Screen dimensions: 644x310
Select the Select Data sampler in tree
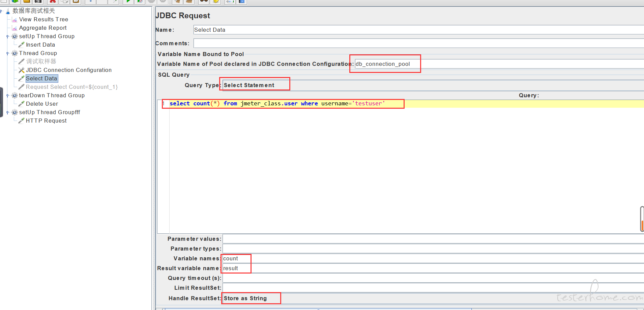coord(41,78)
